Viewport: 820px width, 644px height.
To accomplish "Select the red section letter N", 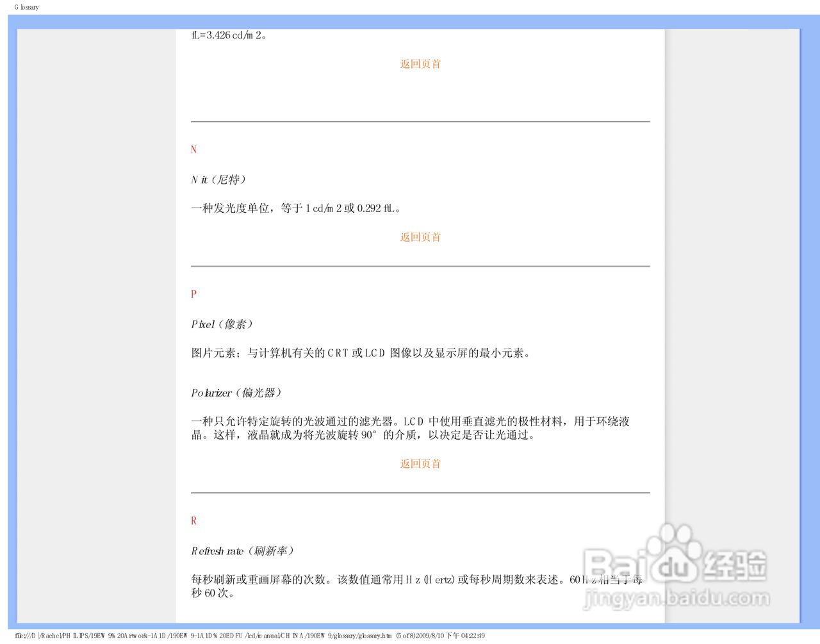I will click(193, 149).
